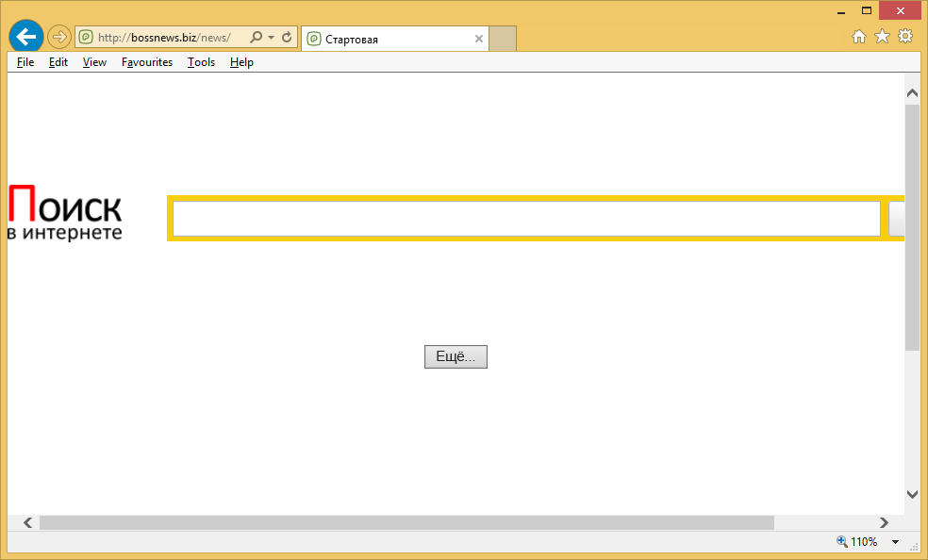The height and width of the screenshot is (560, 928).
Task: Open the File menu
Action: coord(25,62)
